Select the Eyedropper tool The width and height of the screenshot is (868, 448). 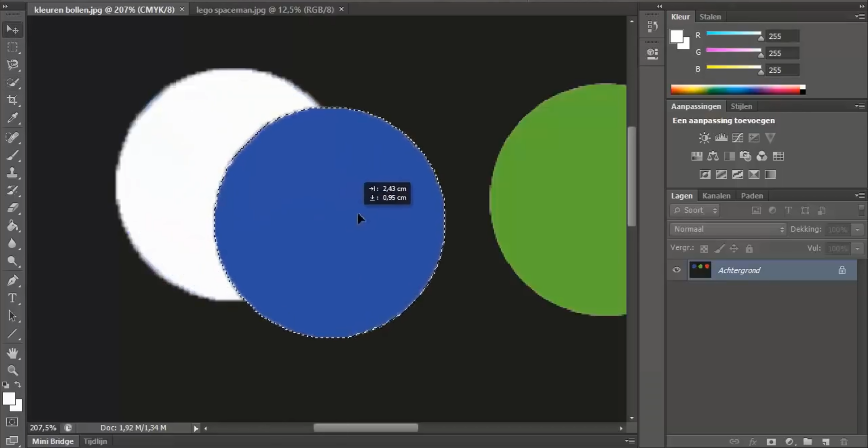pos(13,118)
